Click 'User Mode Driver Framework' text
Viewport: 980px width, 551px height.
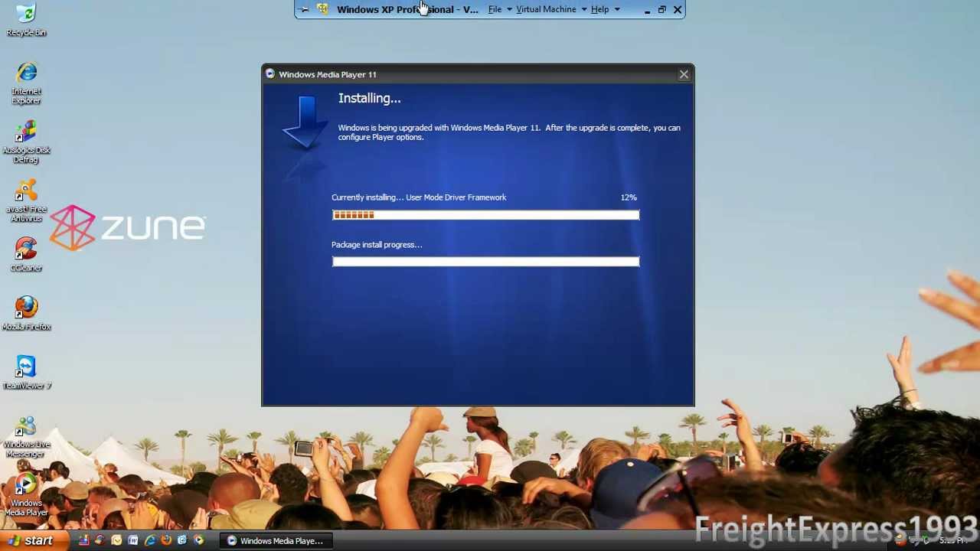point(456,197)
